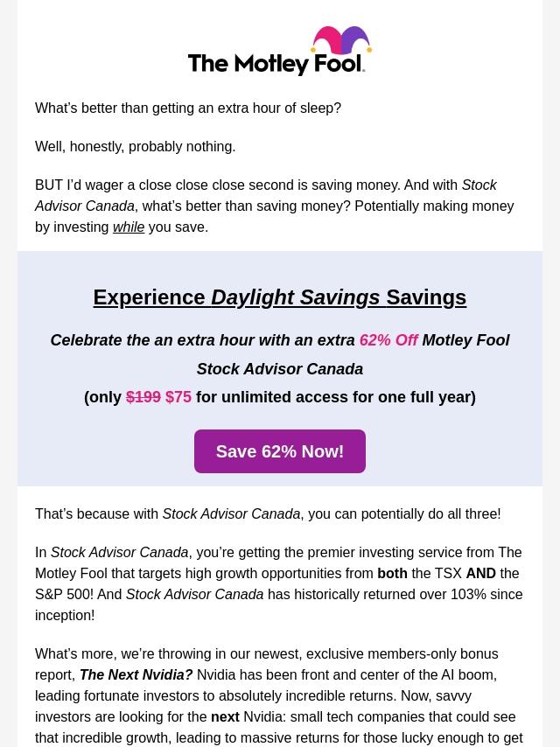Click the "BUT I'd wager" sentence start
Viewport: 560px width, 747px height.
pos(79,185)
